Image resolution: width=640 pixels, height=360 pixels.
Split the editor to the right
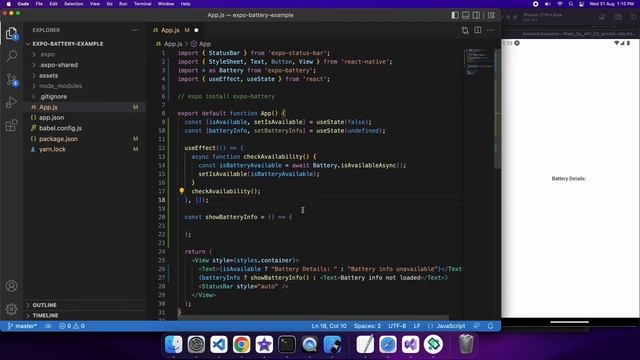click(x=478, y=30)
